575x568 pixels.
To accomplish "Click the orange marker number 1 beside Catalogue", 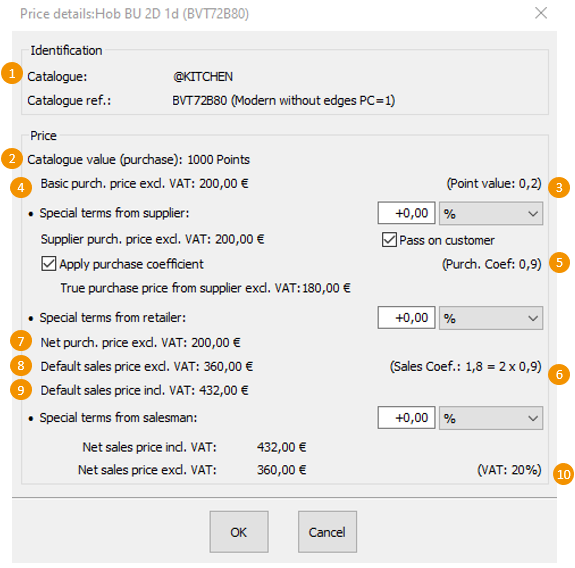I will [12, 73].
